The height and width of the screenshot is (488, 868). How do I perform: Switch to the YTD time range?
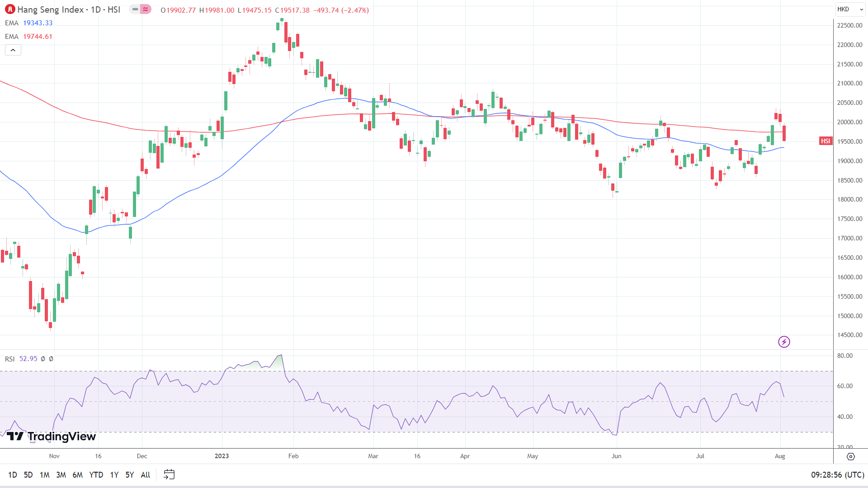pos(96,475)
